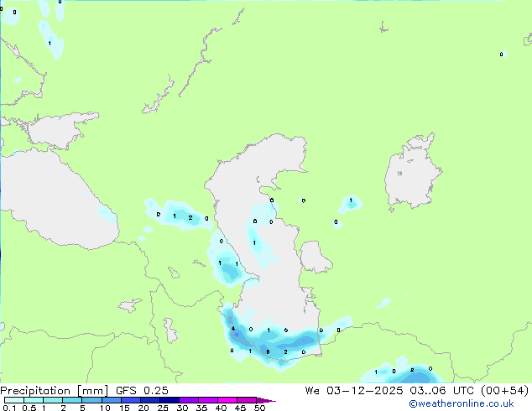Select the 40–45 mm magenta legend swatch
The image size is (532, 411).
(227, 400)
